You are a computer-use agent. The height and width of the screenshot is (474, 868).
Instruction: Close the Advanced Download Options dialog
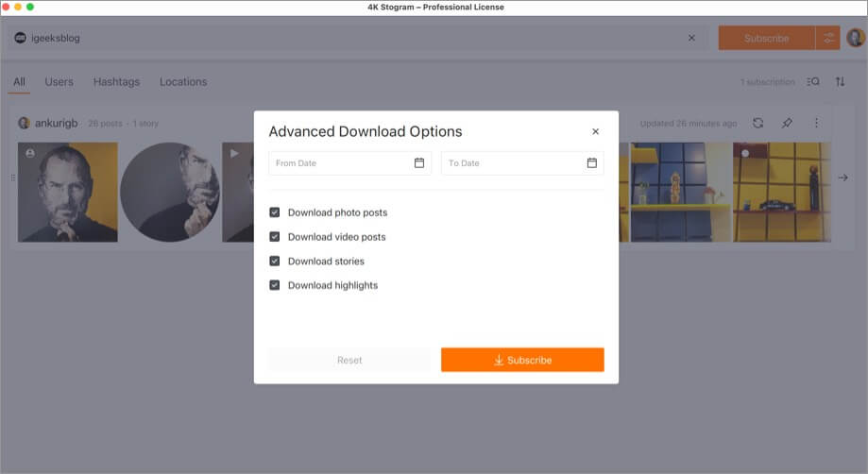point(595,131)
